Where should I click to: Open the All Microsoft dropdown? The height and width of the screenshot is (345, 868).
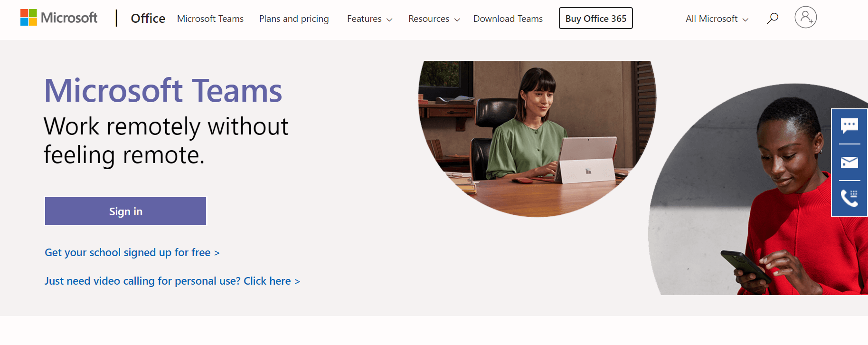(x=717, y=19)
